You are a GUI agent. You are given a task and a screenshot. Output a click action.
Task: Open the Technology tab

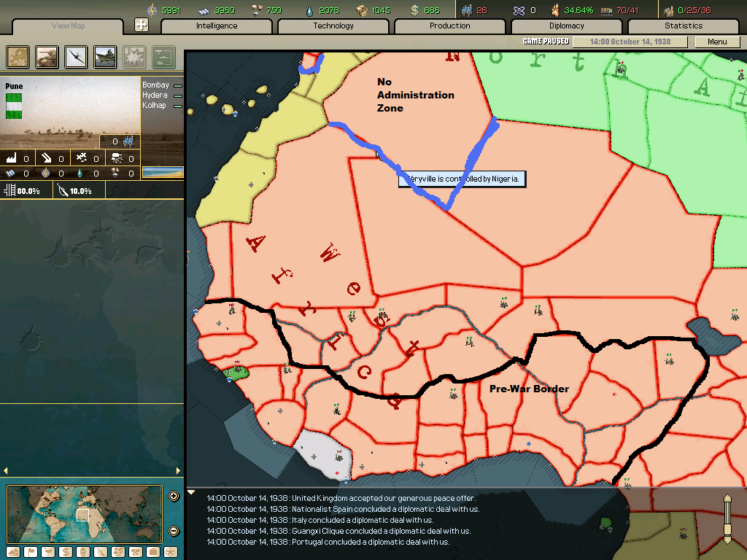(333, 26)
